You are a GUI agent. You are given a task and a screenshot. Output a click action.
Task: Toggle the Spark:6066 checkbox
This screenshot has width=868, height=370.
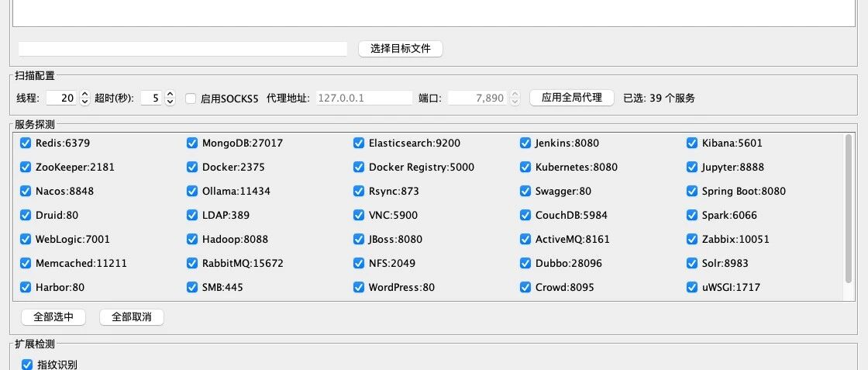(692, 215)
